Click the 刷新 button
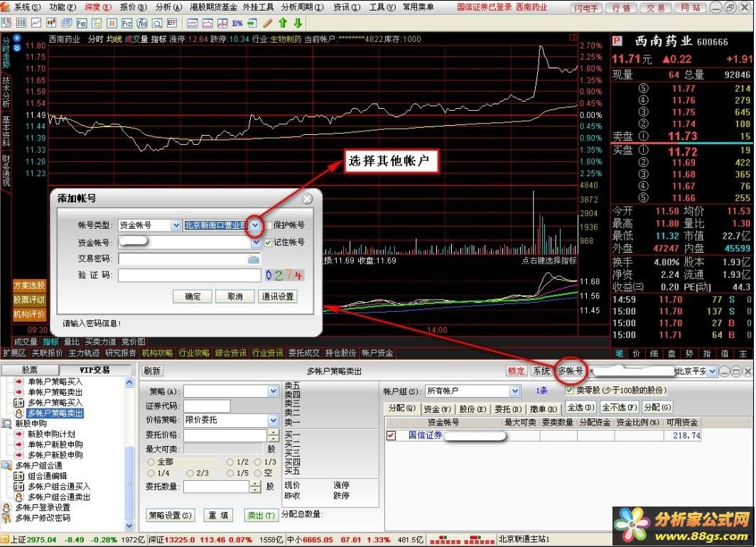 [152, 371]
